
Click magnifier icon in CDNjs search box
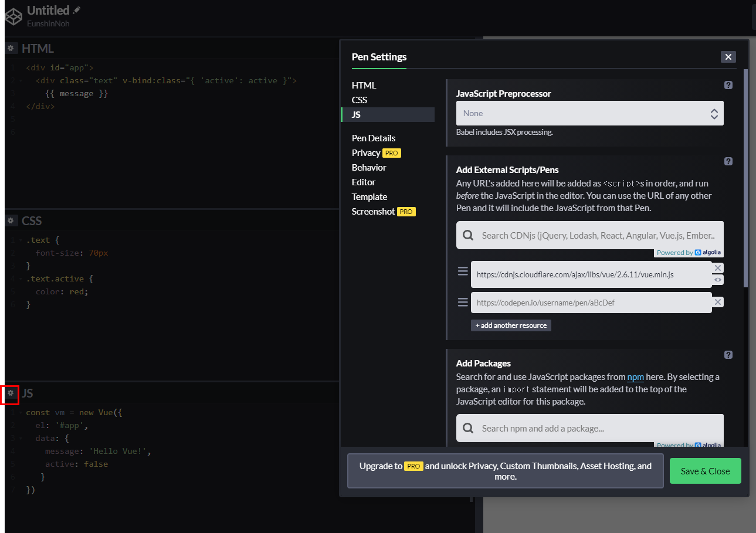pos(468,235)
